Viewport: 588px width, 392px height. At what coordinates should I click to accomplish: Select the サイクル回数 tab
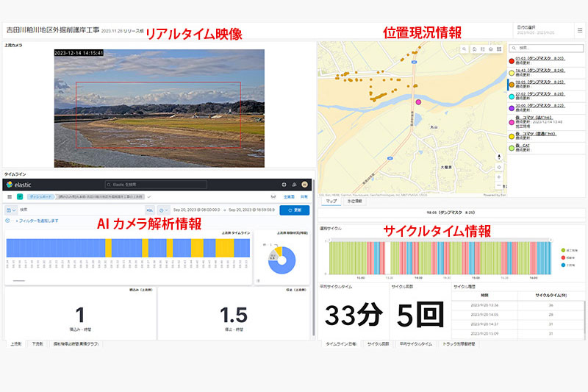click(x=379, y=343)
